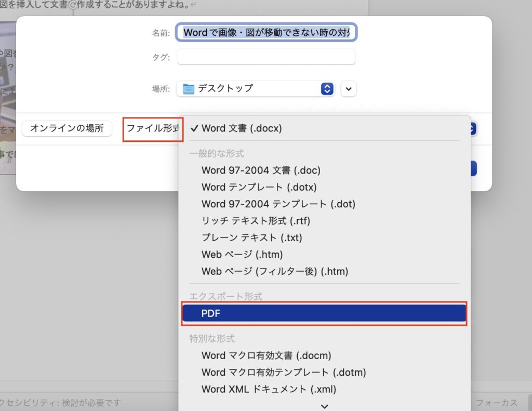The width and height of the screenshot is (532, 411).
Task: Select Word テンプレート (.dotx) from the list
Action: (x=259, y=187)
